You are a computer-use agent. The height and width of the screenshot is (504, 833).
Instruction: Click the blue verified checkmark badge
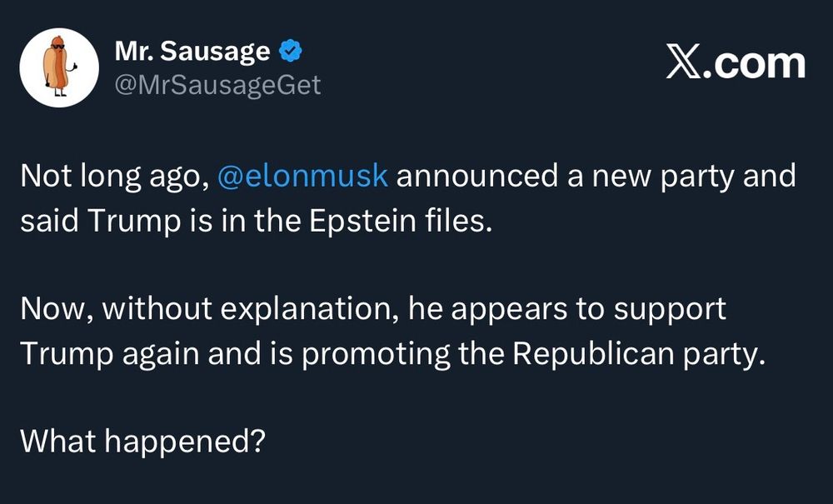(x=291, y=52)
